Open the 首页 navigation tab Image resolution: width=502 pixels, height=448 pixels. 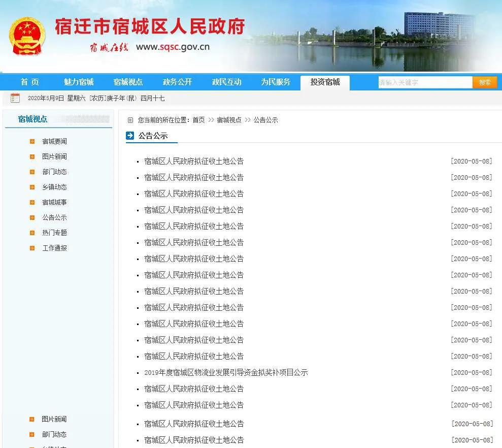tap(29, 82)
